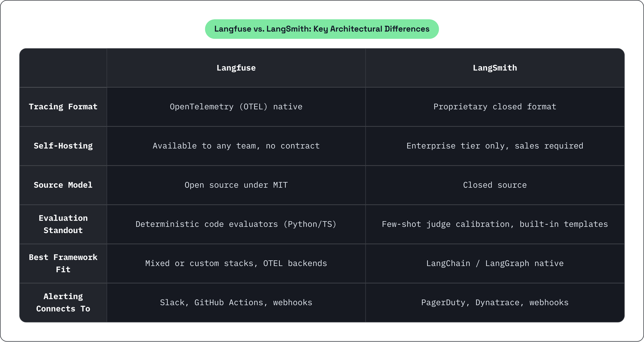This screenshot has width=644, height=342.
Task: Select 'Enterprise tier only, sales required' cell
Action: click(x=495, y=146)
